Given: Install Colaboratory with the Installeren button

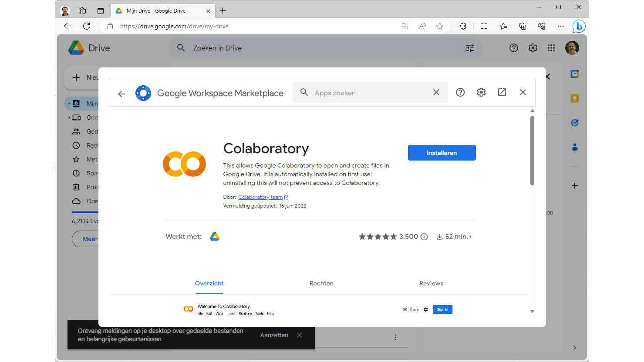Looking at the screenshot, I should coord(442,153).
